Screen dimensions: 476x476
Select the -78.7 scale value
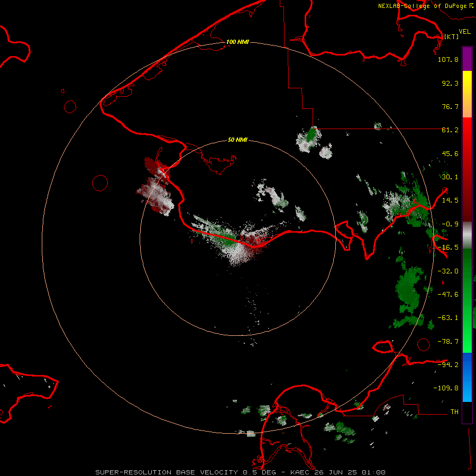click(448, 342)
